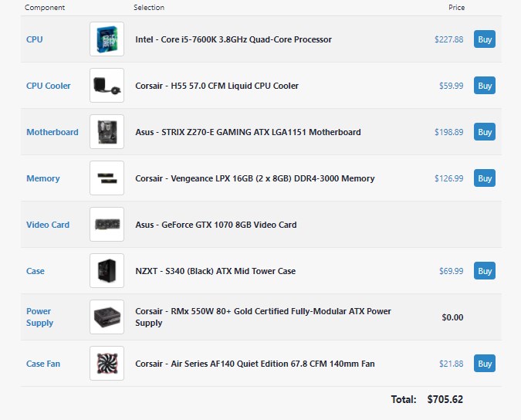Open the Corsair H55 cooler product image

pos(107,86)
